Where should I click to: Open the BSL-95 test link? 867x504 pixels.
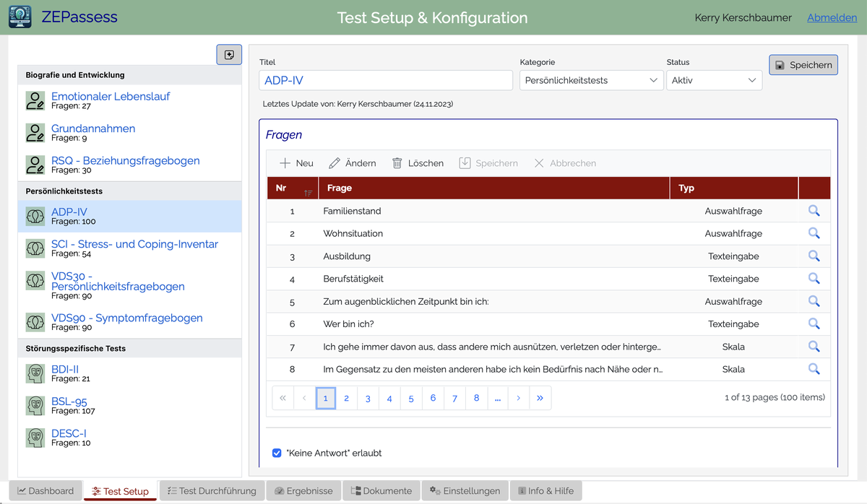[69, 401]
